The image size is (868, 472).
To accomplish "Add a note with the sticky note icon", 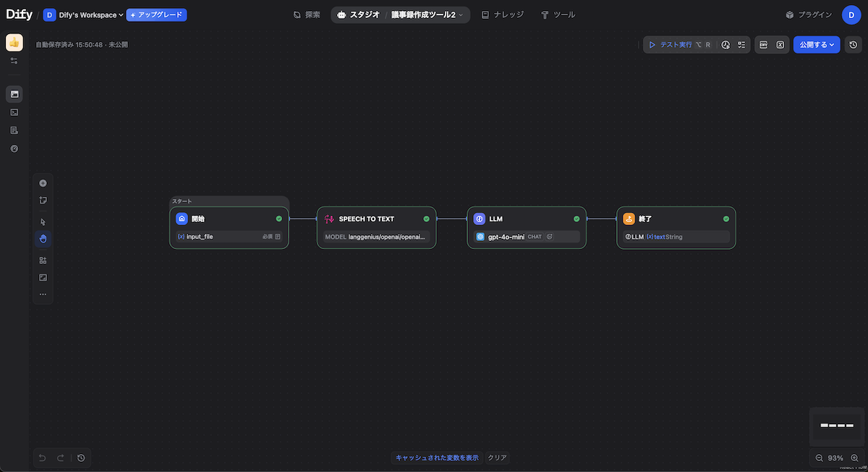I will point(43,201).
